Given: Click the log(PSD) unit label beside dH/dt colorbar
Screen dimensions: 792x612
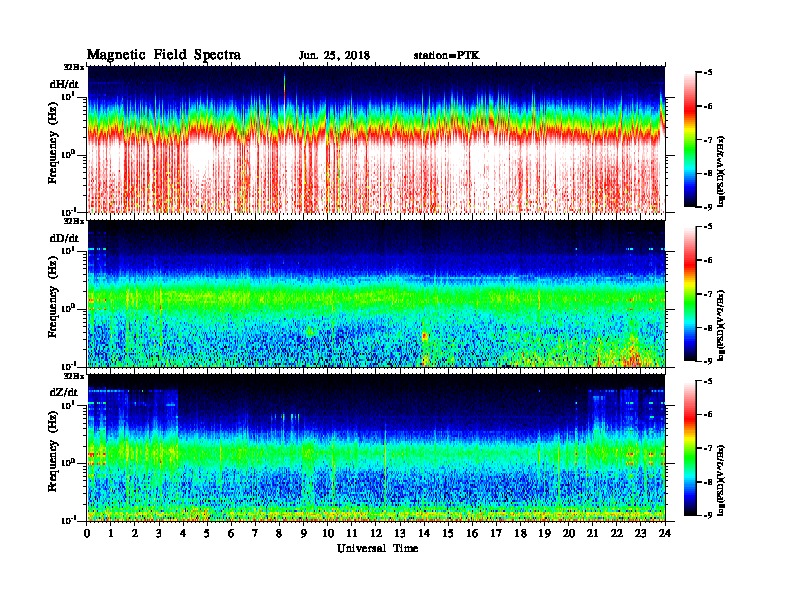Looking at the screenshot, I should (721, 171).
